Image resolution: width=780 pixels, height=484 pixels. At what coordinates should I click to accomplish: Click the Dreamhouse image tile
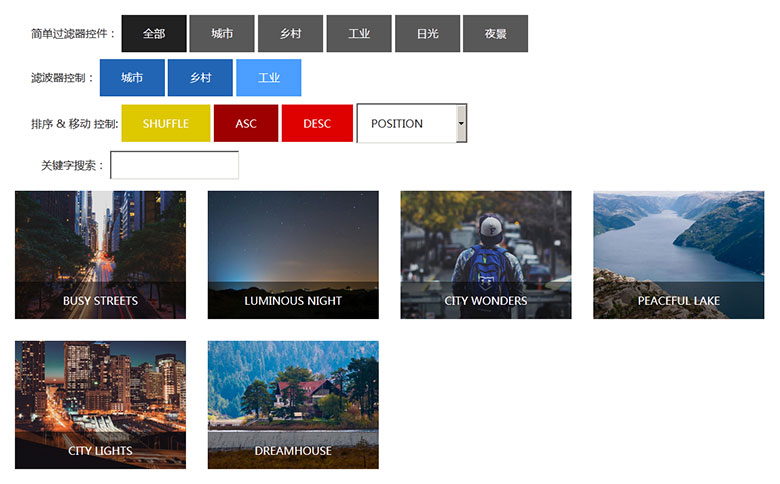click(x=293, y=405)
